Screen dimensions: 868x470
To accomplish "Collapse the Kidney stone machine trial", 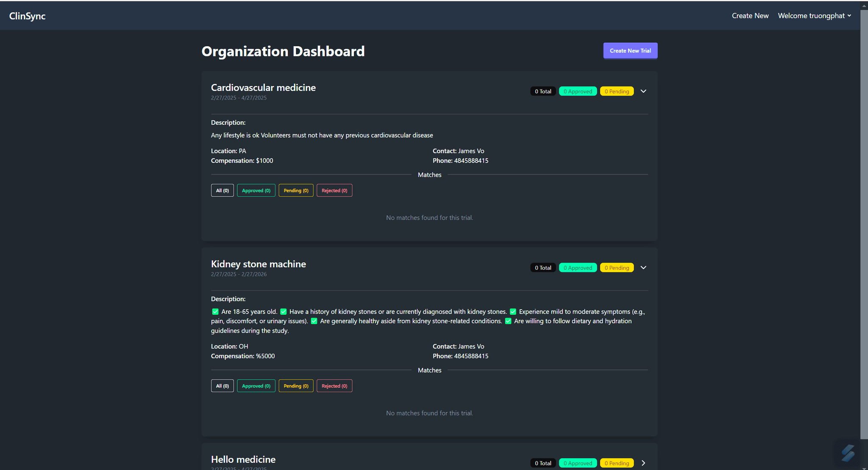I will 643,268.
